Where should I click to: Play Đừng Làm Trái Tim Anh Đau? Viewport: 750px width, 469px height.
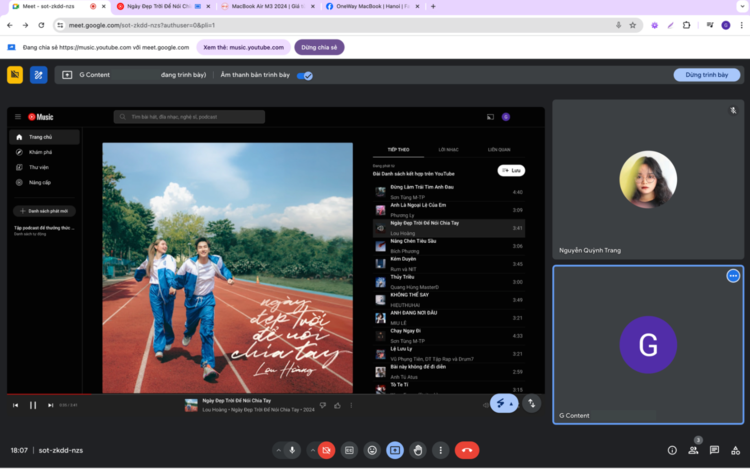pos(449,192)
